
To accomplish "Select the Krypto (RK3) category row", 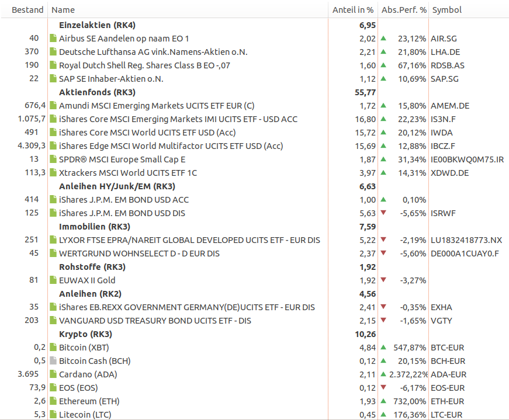I will pyautogui.click(x=255, y=334).
